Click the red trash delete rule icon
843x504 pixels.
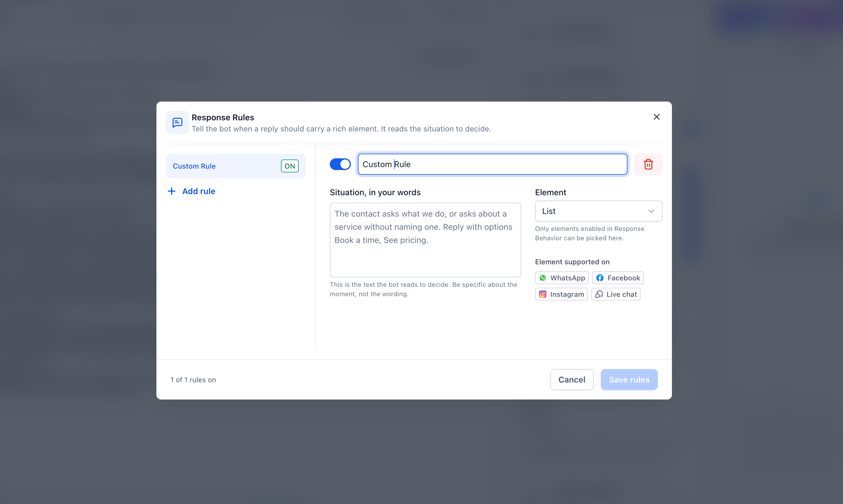648,164
